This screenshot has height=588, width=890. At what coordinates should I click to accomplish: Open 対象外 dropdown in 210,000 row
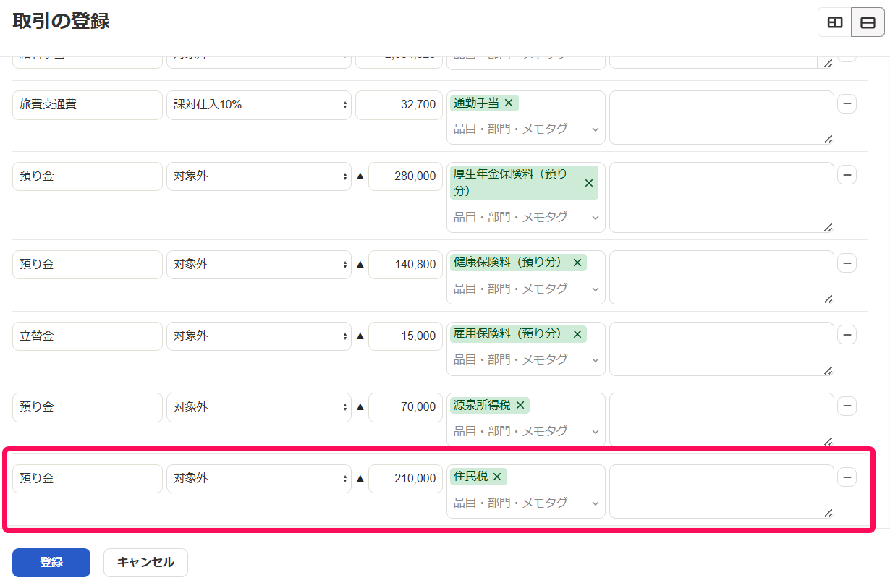[259, 479]
